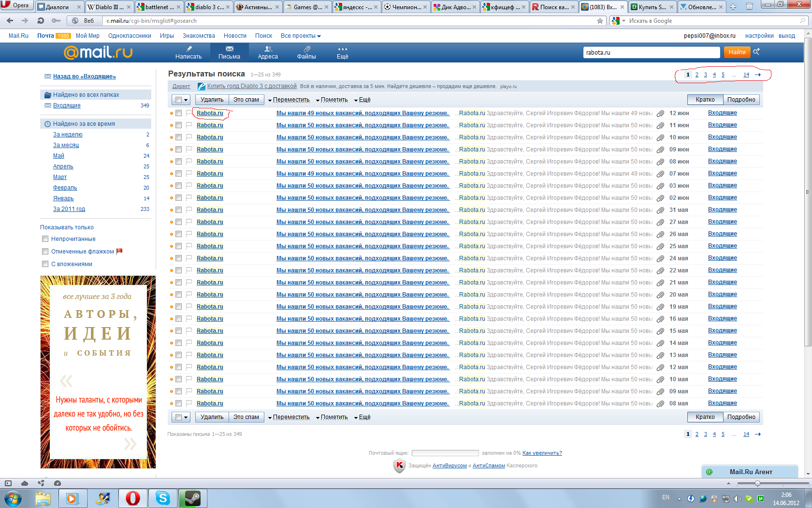Tick the select-all checkbox in the top toolbar
812x508 pixels.
pyautogui.click(x=178, y=100)
